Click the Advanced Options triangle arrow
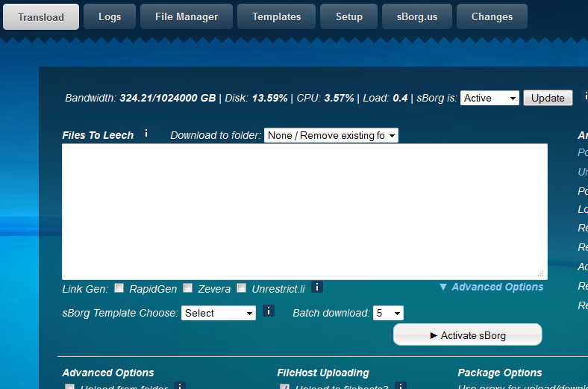Image resolution: width=588 pixels, height=389 pixels. (443, 287)
